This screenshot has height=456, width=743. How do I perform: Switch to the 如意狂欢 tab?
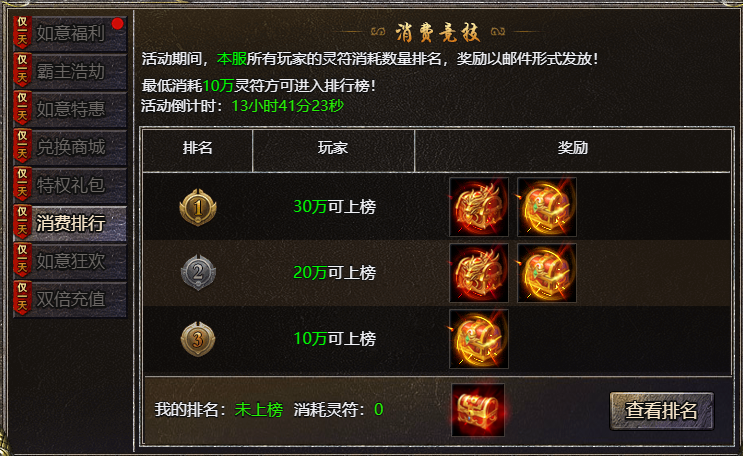coord(70,261)
